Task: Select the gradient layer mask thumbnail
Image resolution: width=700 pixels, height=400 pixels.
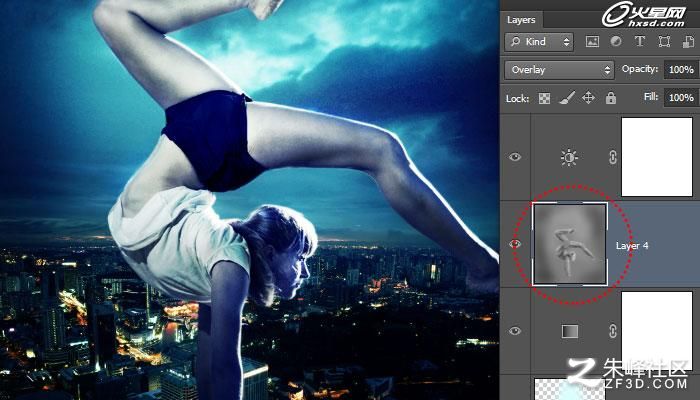Action: 657,331
